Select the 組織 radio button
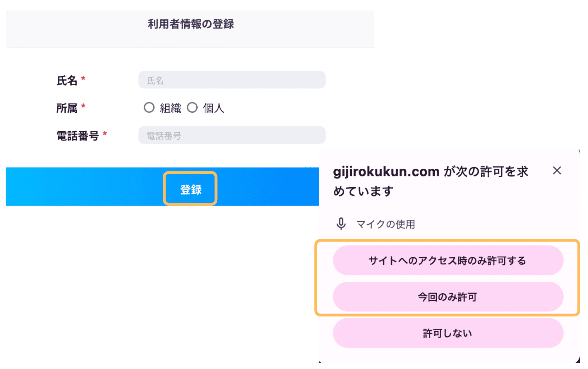 [149, 107]
